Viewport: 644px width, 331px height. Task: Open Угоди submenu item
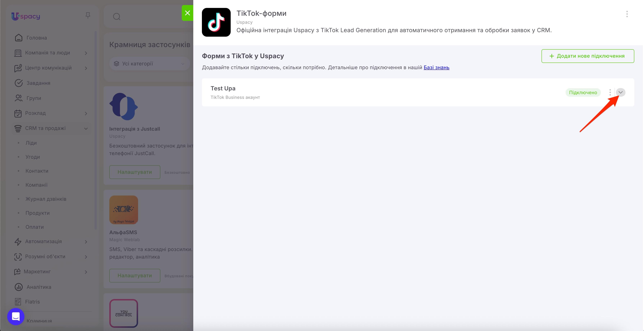[x=33, y=157]
